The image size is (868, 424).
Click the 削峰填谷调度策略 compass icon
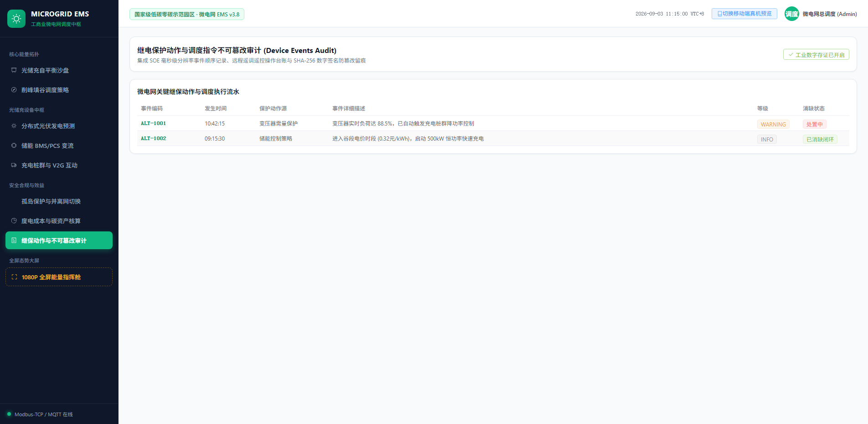(14, 90)
